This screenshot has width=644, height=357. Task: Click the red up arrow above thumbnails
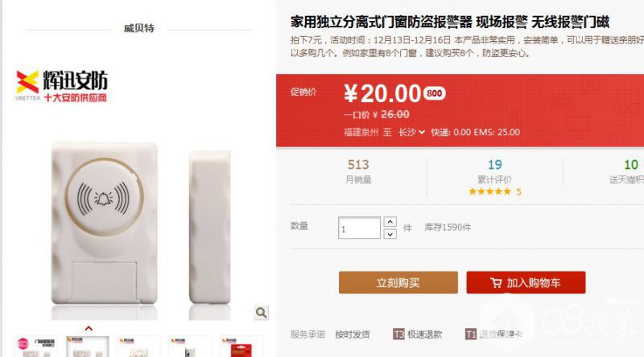(x=89, y=328)
